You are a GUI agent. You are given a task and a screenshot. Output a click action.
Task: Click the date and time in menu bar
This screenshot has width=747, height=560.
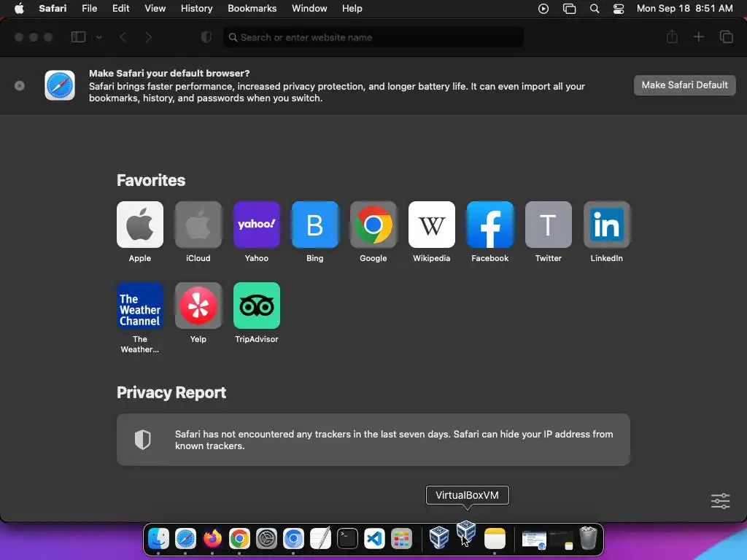684,9
